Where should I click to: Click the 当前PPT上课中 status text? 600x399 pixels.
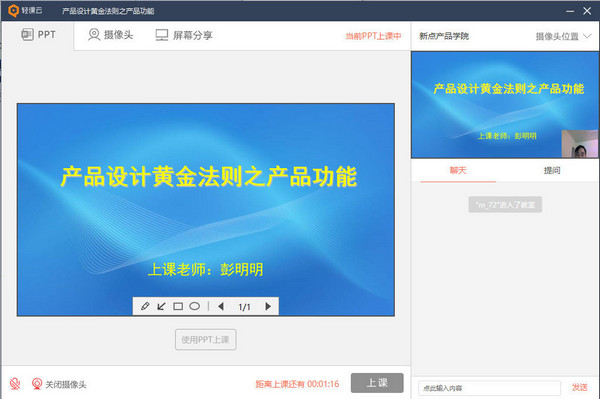tap(373, 36)
